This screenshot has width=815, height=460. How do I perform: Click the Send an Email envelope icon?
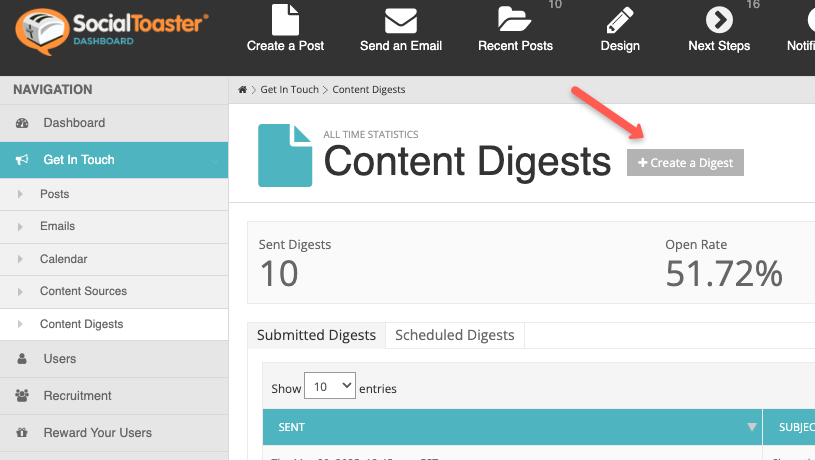click(401, 21)
